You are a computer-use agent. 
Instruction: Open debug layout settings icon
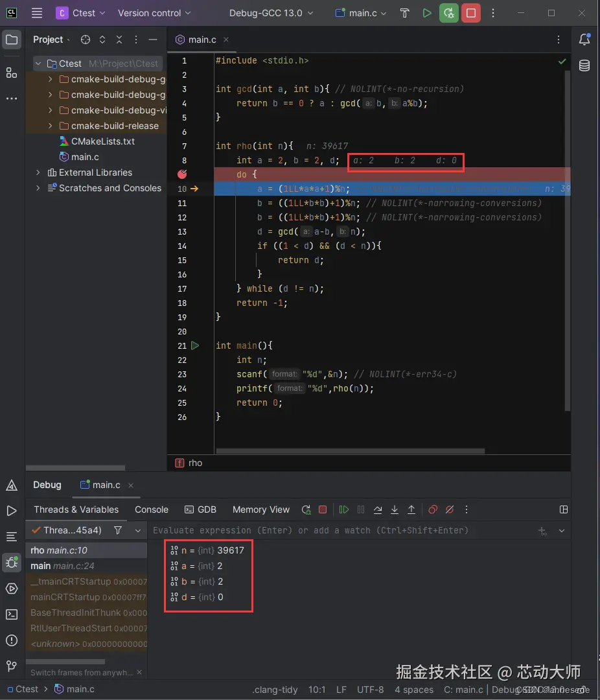coord(564,509)
